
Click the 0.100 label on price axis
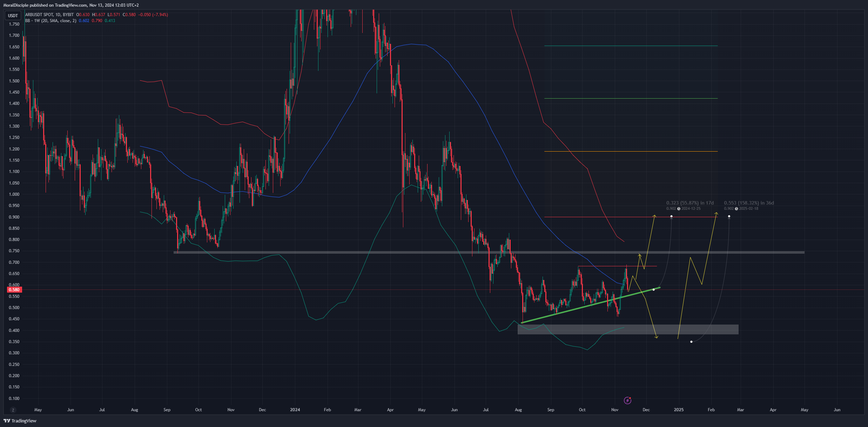(x=14, y=399)
